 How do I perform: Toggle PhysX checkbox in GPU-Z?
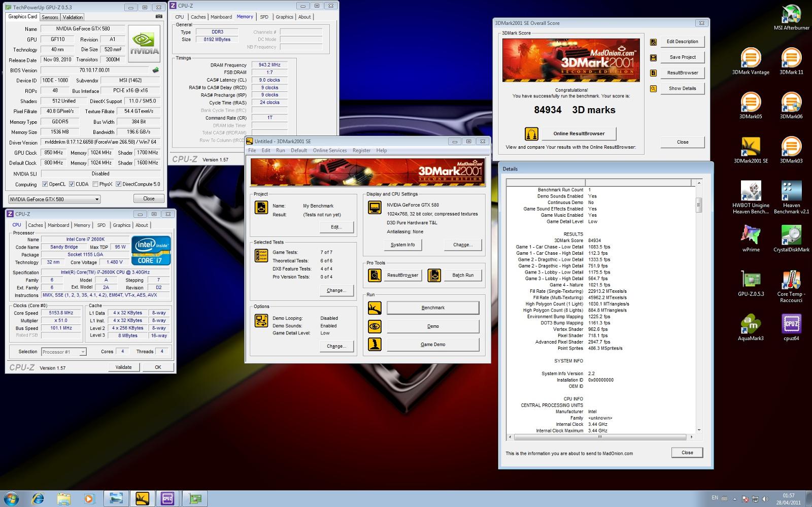(95, 184)
